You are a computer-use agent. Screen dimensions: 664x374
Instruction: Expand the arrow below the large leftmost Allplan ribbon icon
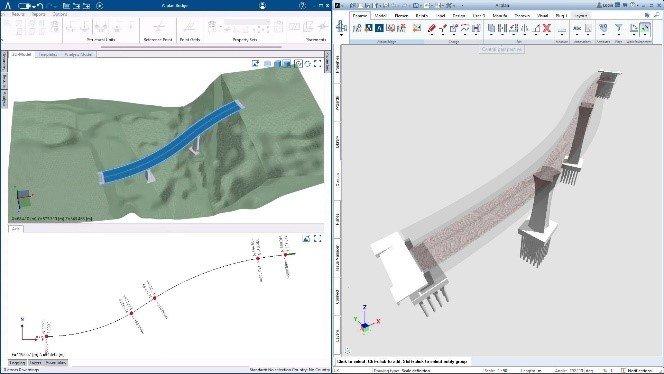[341, 35]
